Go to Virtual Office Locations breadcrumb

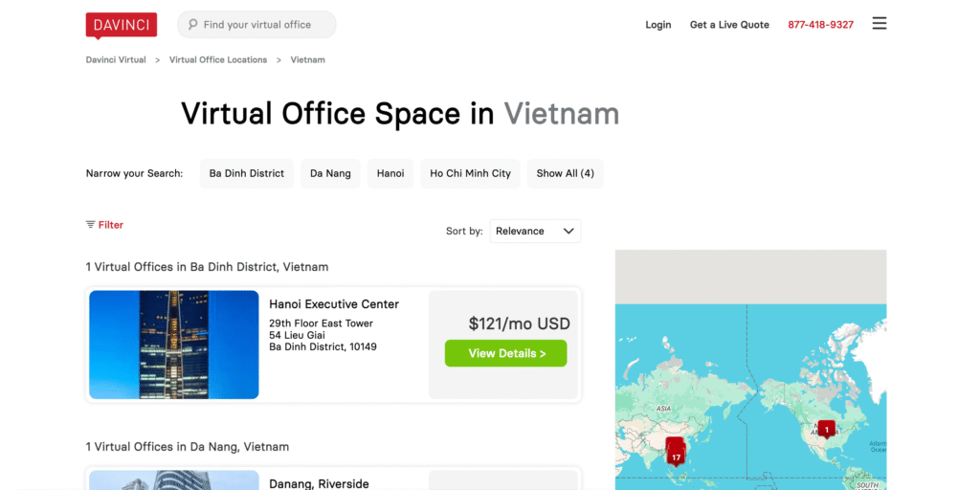pyautogui.click(x=218, y=60)
